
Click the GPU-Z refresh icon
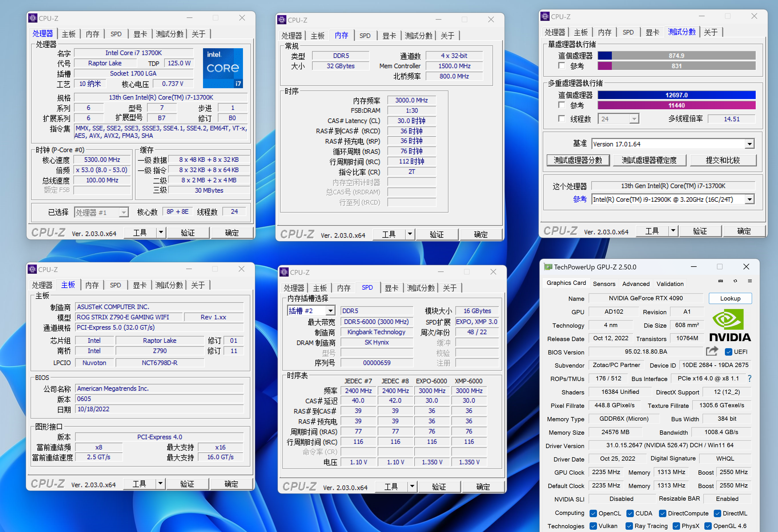coord(735,281)
